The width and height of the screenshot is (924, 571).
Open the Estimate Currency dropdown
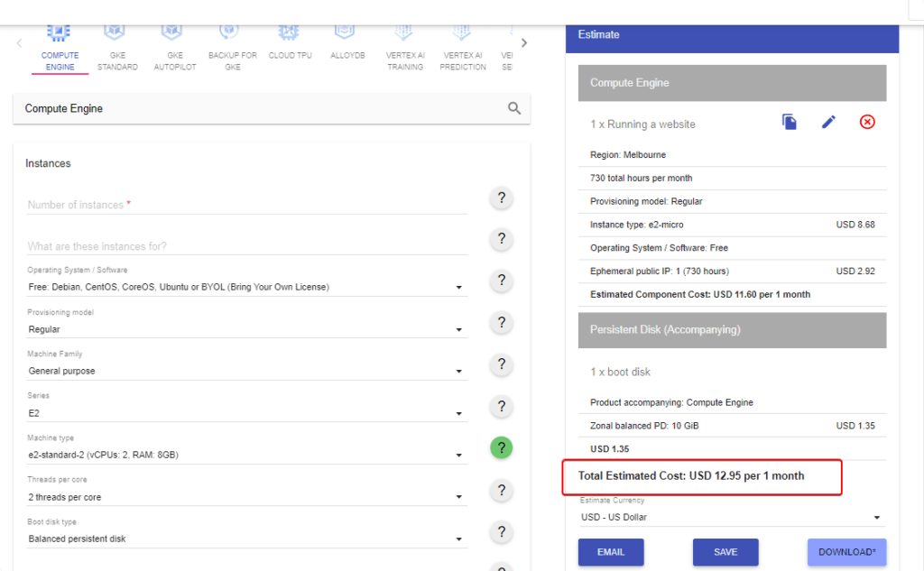tap(874, 516)
